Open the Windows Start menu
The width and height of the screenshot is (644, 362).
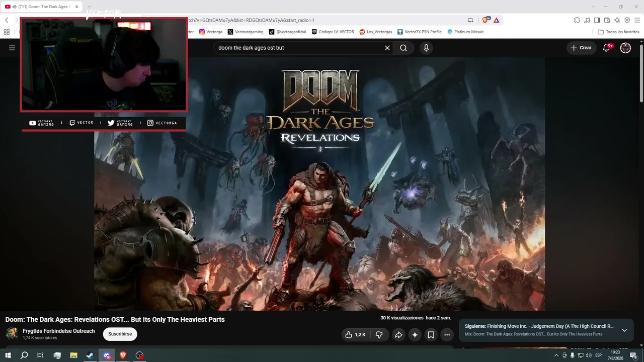click(x=8, y=355)
